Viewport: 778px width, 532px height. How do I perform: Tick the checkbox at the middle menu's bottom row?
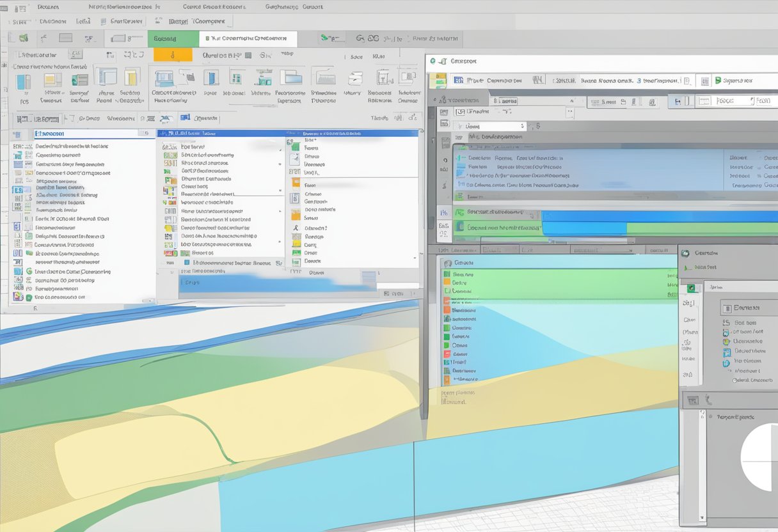click(x=186, y=262)
